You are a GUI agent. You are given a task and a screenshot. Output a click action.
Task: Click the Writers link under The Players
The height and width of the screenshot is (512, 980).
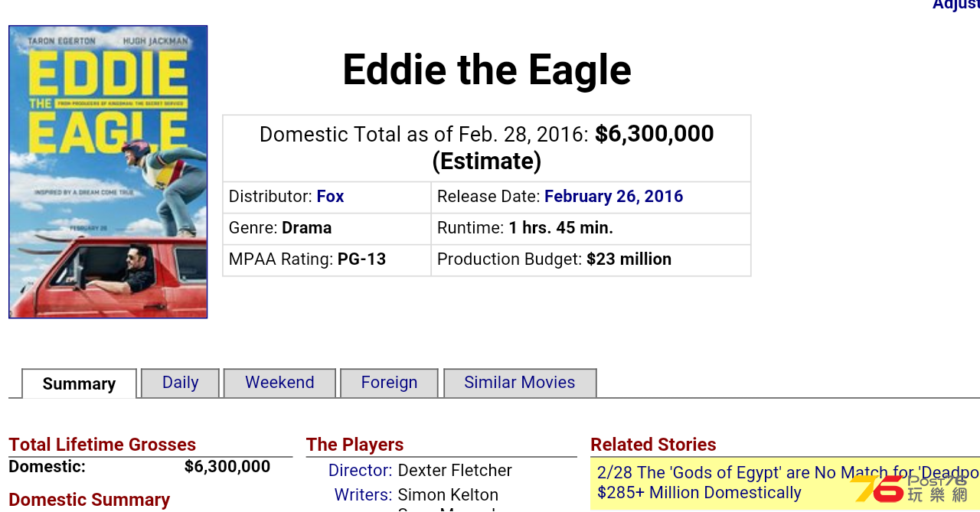pyautogui.click(x=363, y=495)
